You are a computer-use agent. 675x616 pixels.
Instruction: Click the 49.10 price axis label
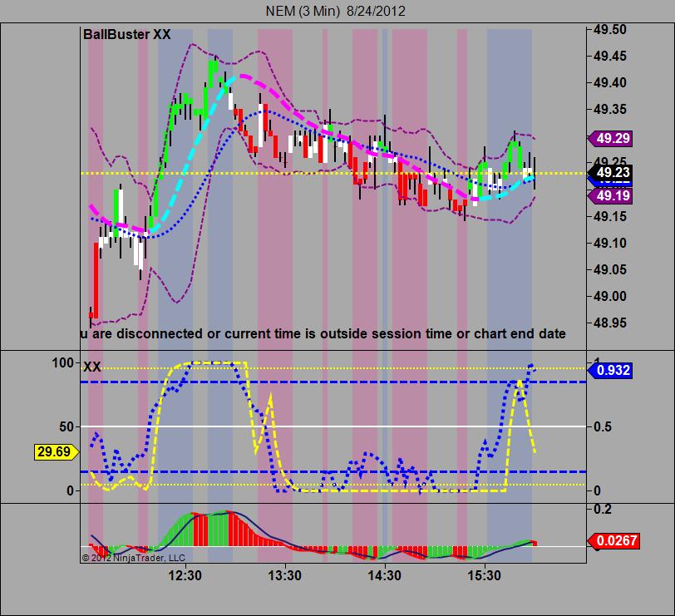click(x=610, y=243)
